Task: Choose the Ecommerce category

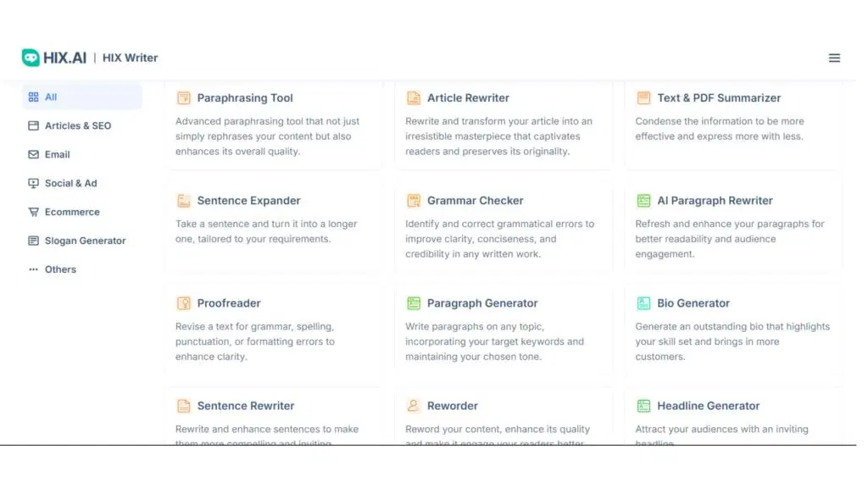Action: tap(72, 213)
